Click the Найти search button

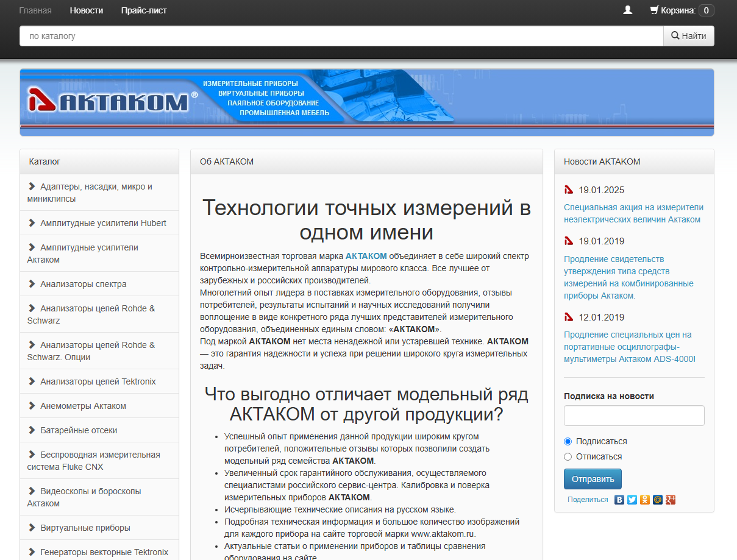point(689,36)
